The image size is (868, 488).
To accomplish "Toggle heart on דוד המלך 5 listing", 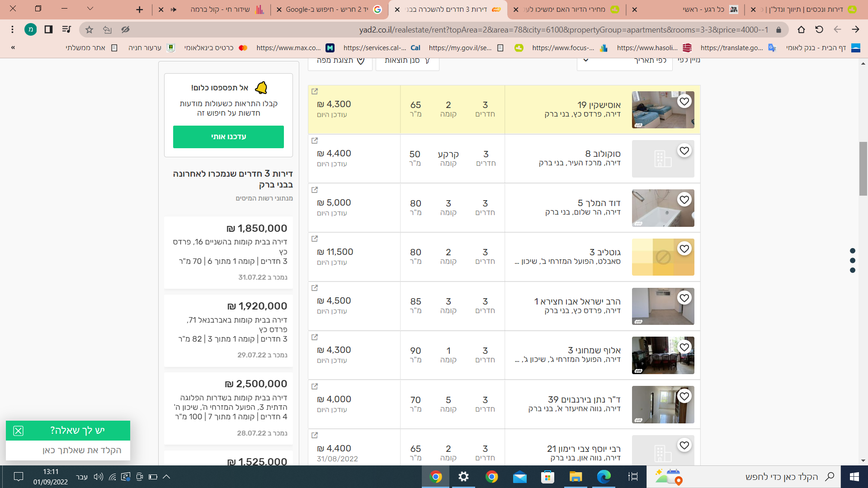I will (x=684, y=200).
